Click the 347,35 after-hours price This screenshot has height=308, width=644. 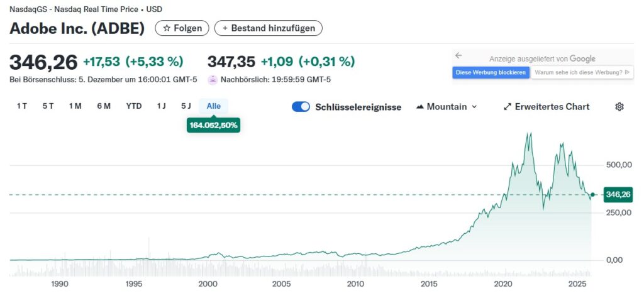pyautogui.click(x=231, y=62)
